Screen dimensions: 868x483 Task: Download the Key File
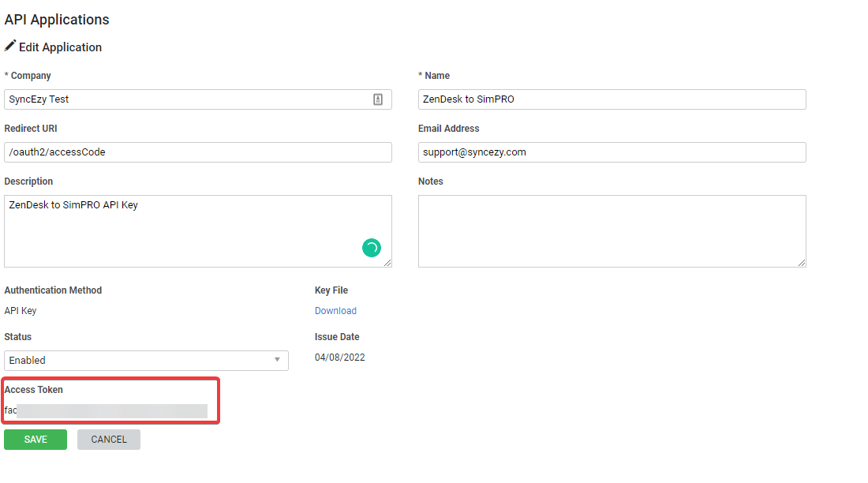[335, 311]
